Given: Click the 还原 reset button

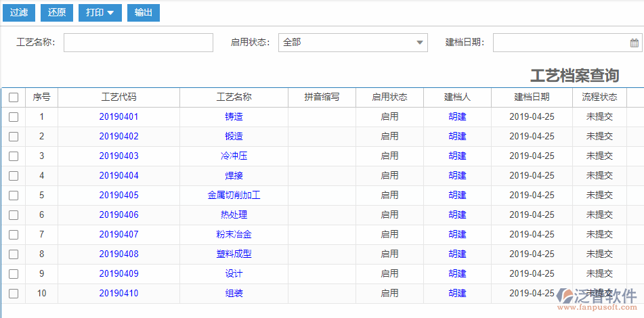Looking at the screenshot, I should coord(57,13).
